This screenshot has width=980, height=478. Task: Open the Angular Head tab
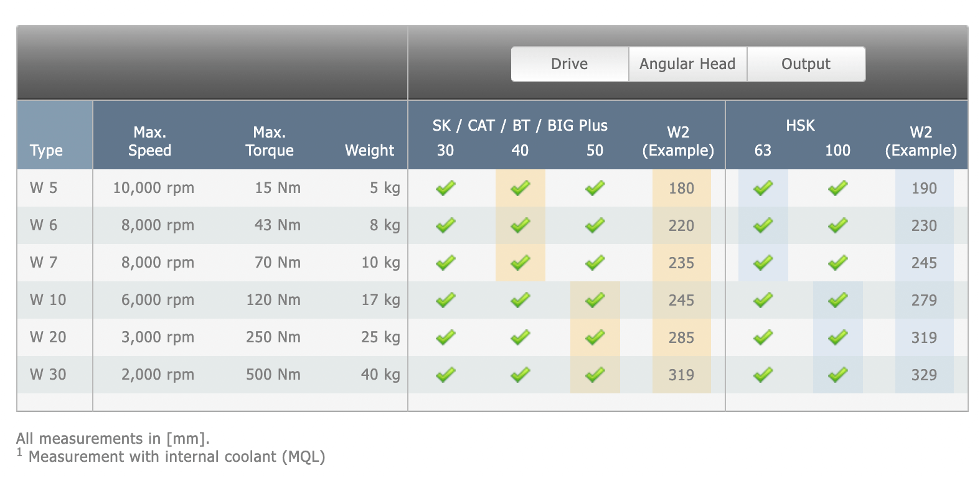[687, 64]
